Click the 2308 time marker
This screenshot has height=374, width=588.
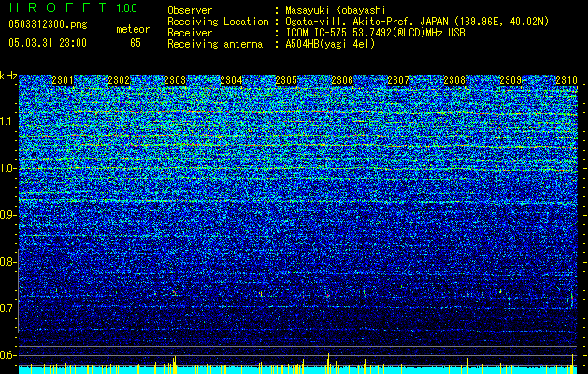(x=454, y=79)
